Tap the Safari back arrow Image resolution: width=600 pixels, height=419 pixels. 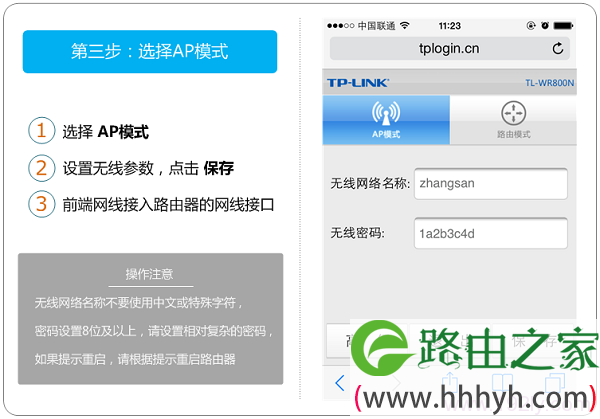[340, 383]
